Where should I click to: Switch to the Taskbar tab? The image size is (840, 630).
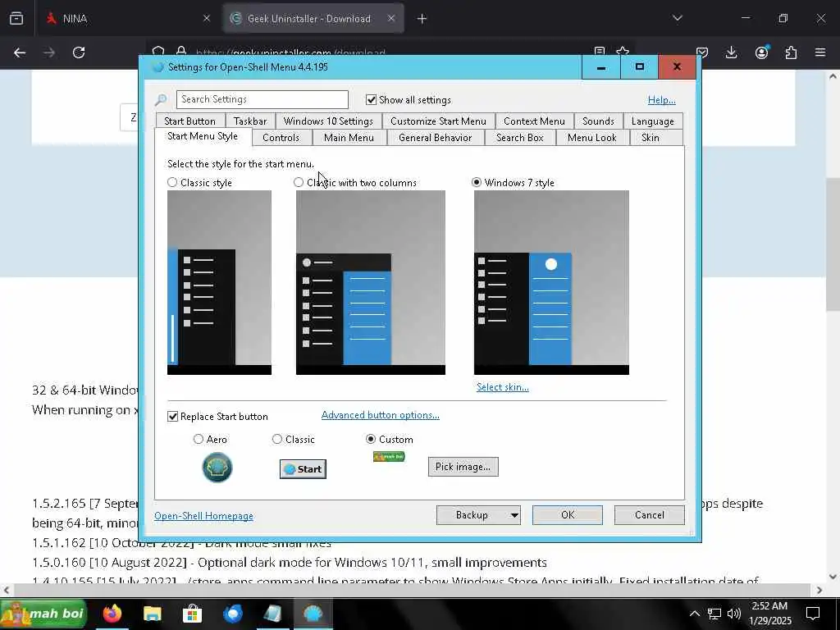pos(250,121)
